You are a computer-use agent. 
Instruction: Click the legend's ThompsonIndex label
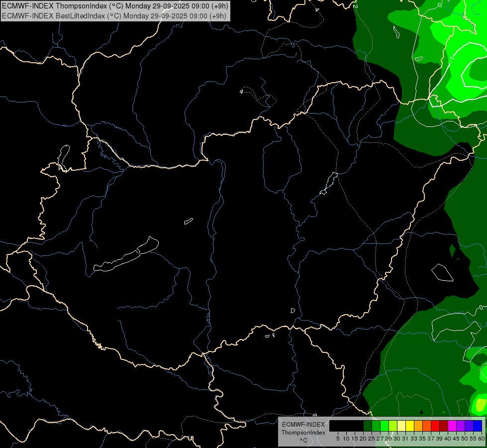pos(303,433)
